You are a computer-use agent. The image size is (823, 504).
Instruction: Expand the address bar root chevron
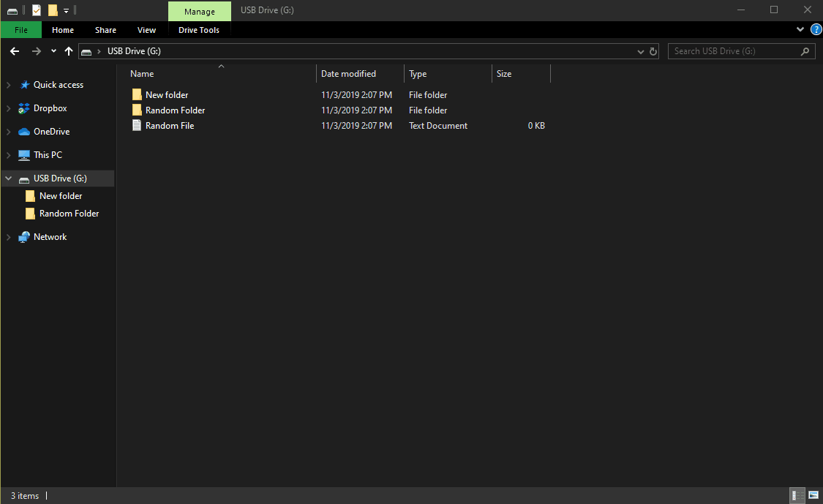click(x=99, y=51)
